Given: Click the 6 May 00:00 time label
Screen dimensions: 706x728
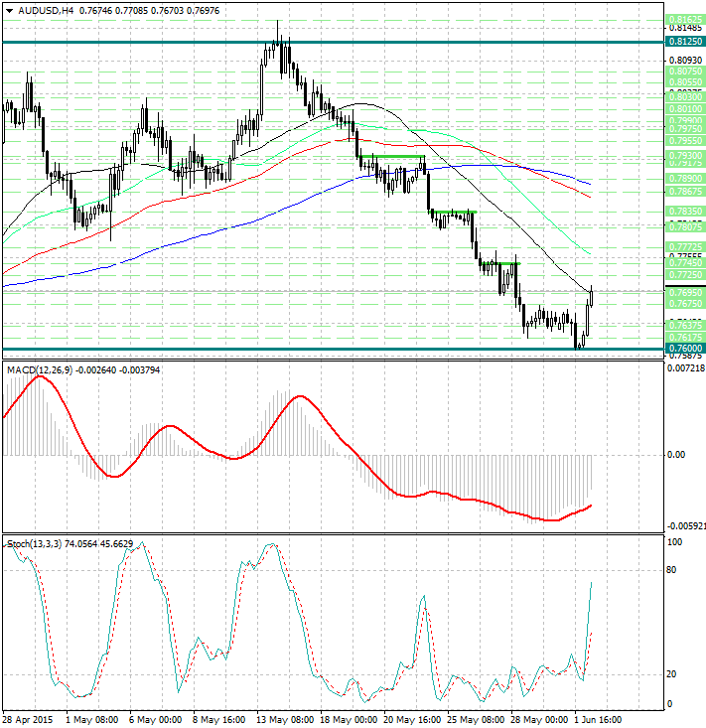Looking at the screenshot, I should click(x=156, y=720).
